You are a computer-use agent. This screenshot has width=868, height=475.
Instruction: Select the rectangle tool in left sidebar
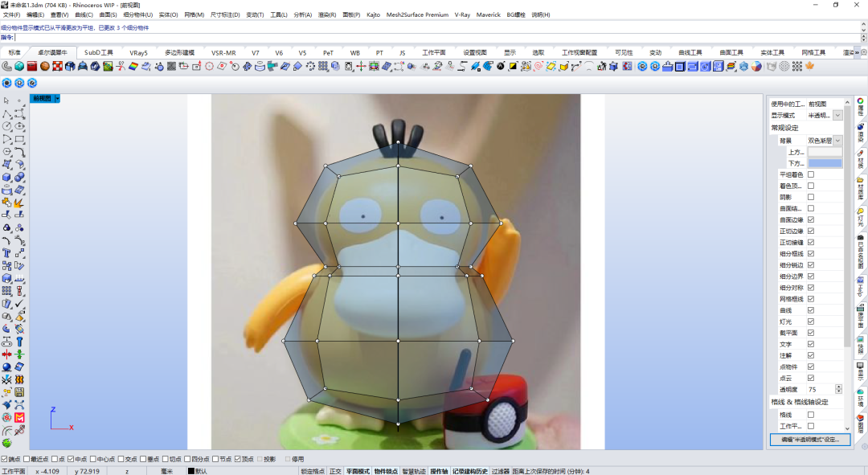(x=19, y=139)
